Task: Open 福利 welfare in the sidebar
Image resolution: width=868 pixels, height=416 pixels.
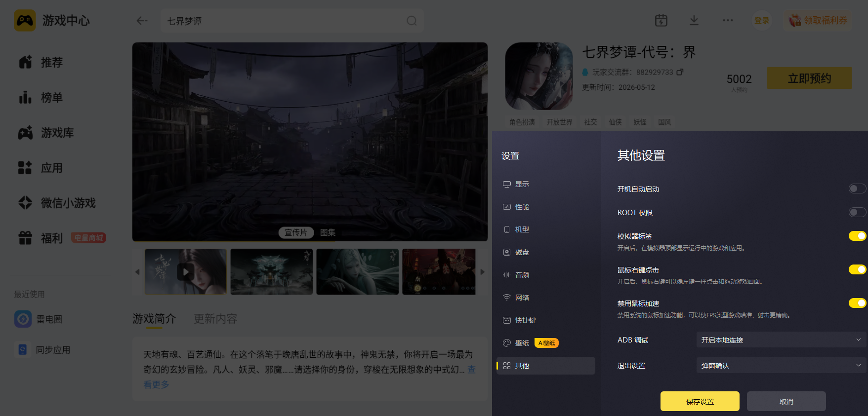Action: (x=41, y=238)
